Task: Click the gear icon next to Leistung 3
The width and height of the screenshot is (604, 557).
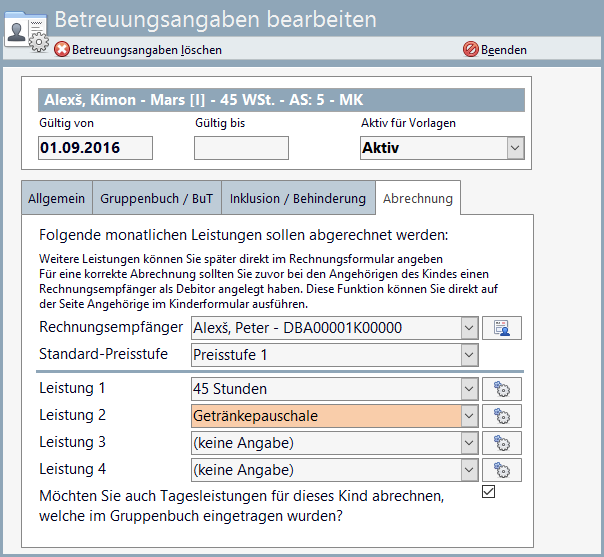Action: point(502,443)
